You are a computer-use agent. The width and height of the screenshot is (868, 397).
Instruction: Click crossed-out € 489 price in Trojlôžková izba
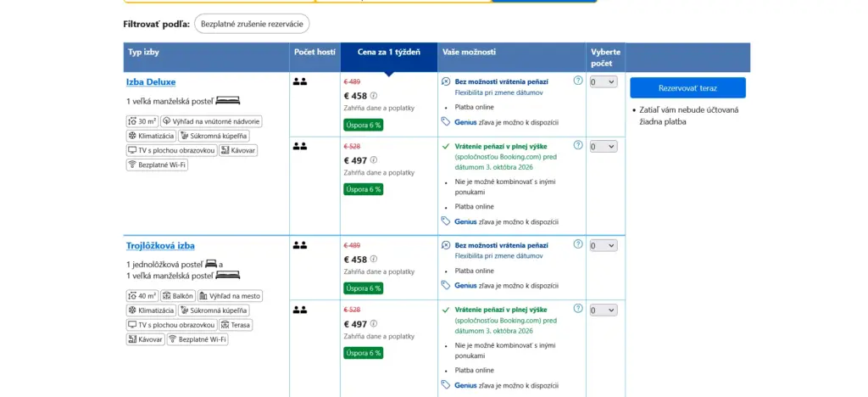(352, 245)
